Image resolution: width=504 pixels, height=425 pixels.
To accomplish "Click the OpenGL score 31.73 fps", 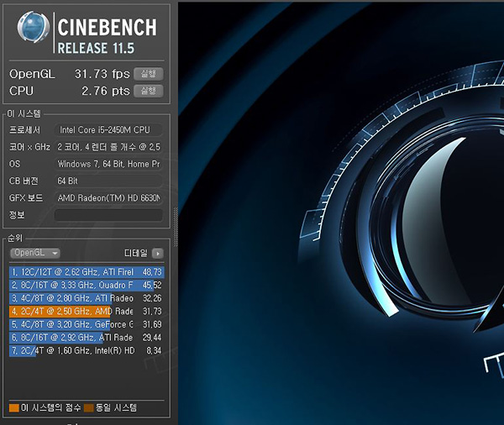I will click(x=102, y=74).
